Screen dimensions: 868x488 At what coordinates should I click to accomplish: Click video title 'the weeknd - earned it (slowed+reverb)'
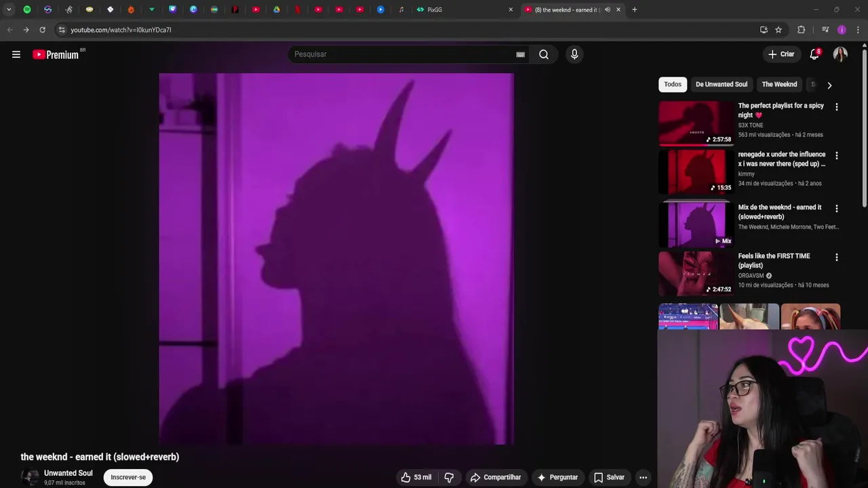click(x=100, y=457)
